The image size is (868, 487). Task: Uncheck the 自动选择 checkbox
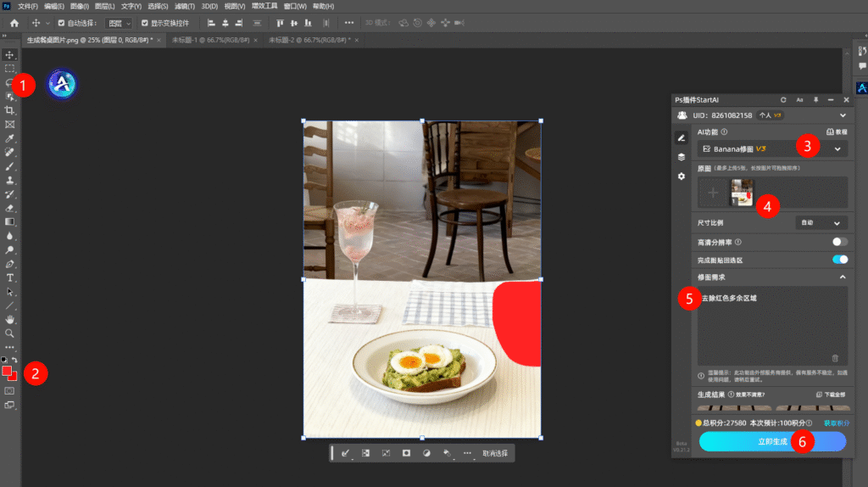[x=61, y=23]
